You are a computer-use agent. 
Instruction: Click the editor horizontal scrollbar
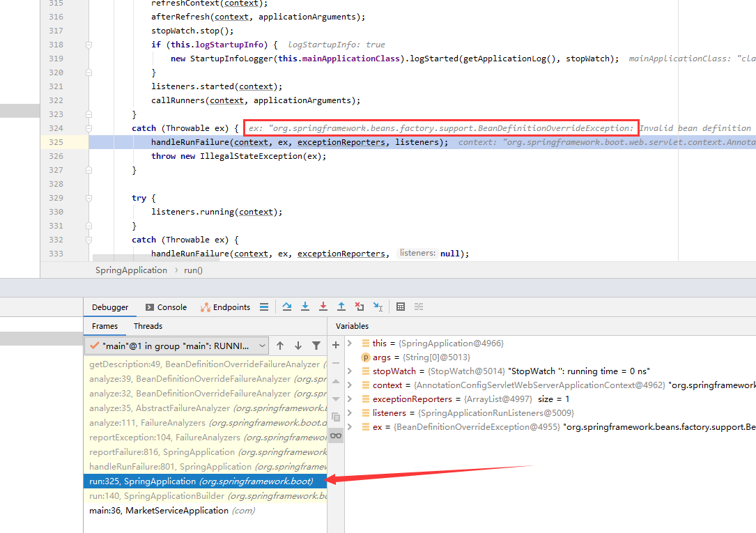[x=156, y=258]
